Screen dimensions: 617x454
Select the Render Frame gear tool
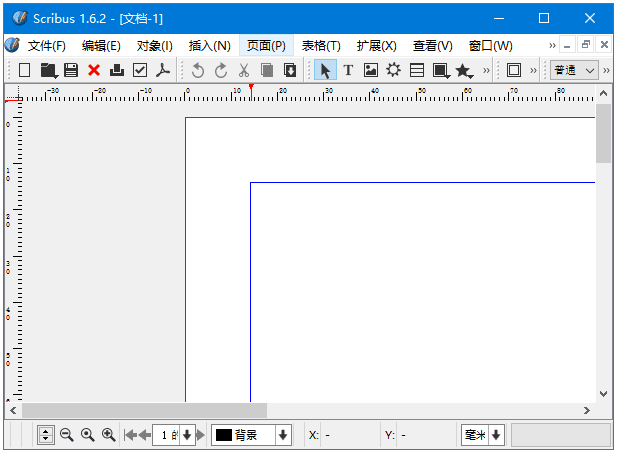(394, 70)
